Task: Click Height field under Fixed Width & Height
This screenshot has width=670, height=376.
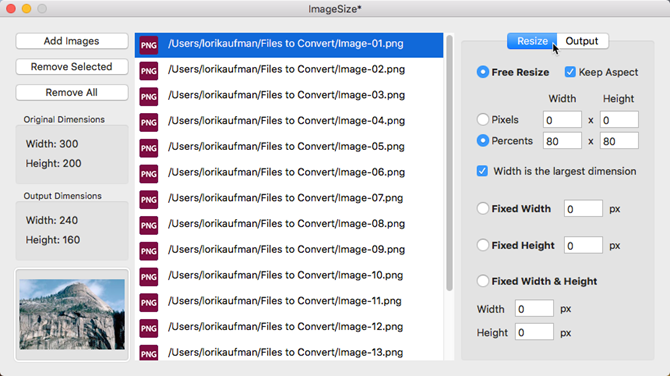Action: pos(534,332)
